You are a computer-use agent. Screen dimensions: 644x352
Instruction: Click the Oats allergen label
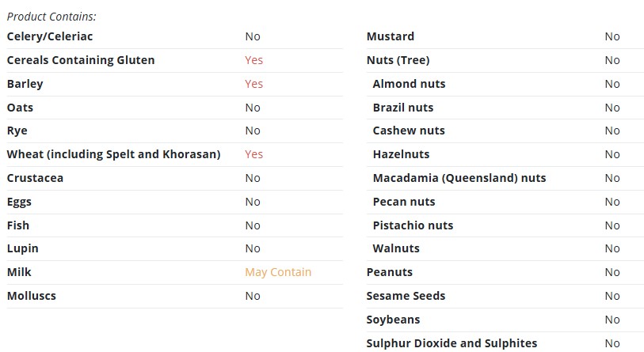coord(20,108)
